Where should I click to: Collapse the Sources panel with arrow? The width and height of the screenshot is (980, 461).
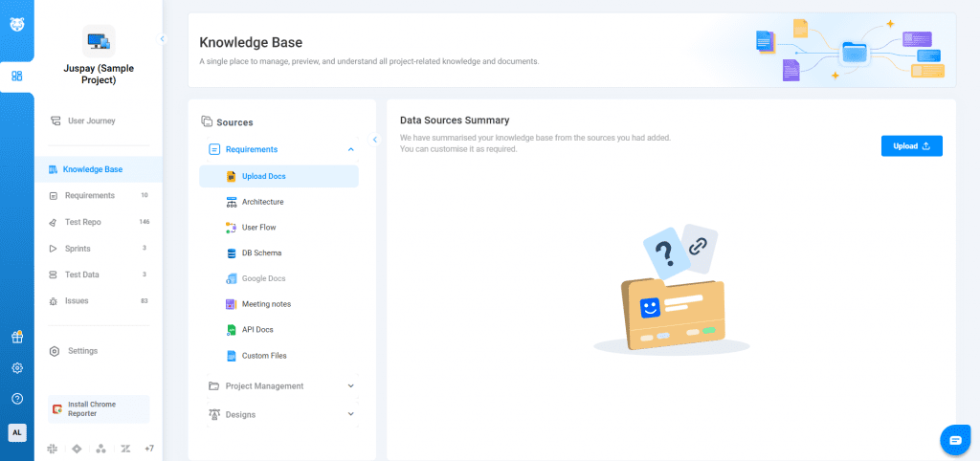click(x=375, y=140)
